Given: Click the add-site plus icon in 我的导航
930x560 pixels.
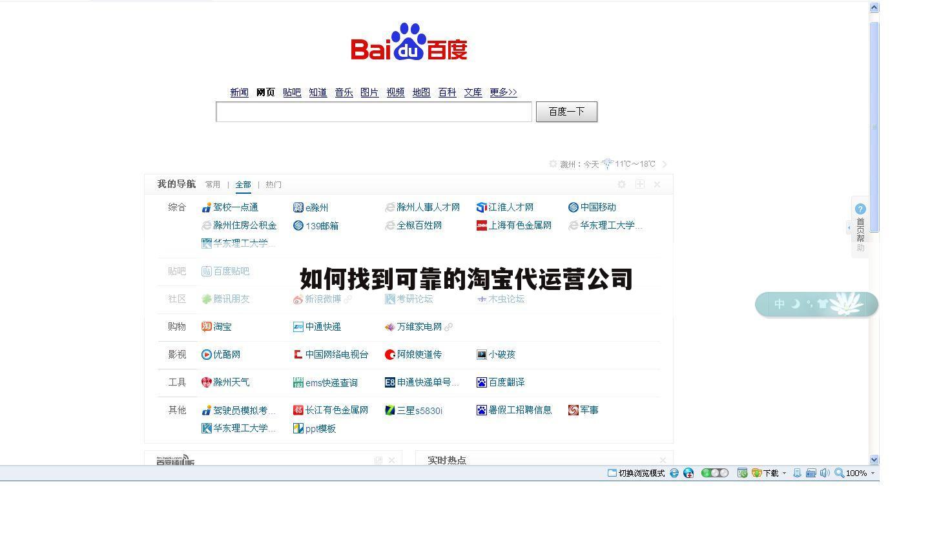Looking at the screenshot, I should click(639, 184).
